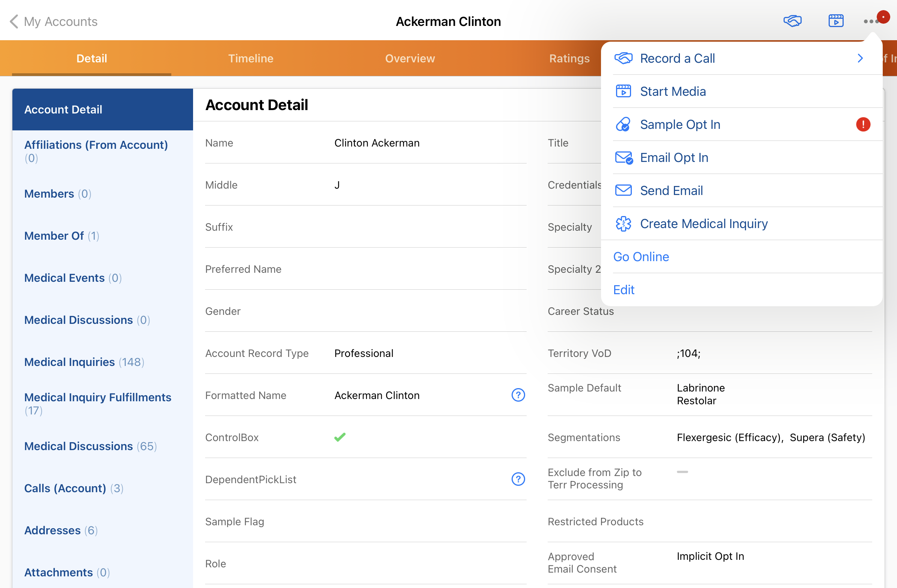Click Edit in the actions menu

click(x=624, y=290)
